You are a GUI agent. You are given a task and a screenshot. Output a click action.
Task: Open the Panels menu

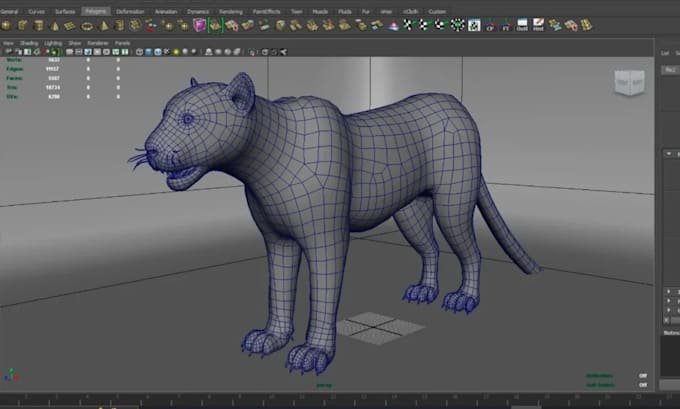coord(122,43)
